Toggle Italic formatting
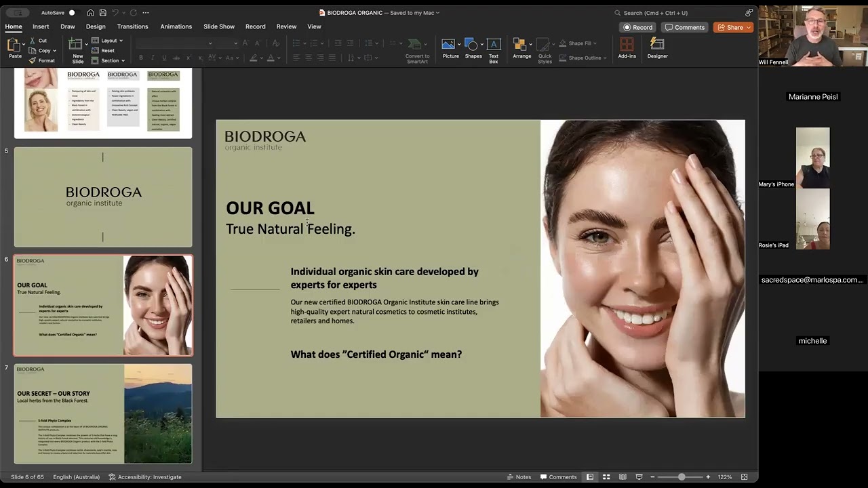868x488 pixels. pyautogui.click(x=153, y=58)
